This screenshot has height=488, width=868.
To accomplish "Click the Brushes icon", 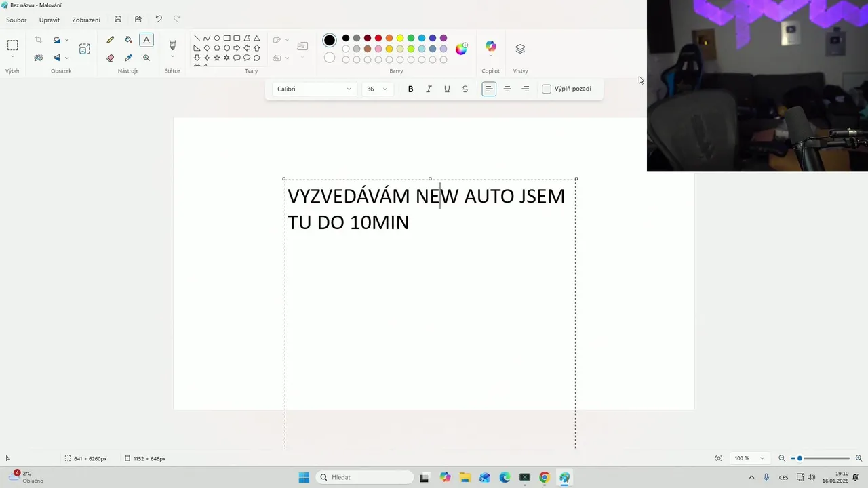I will (172, 45).
